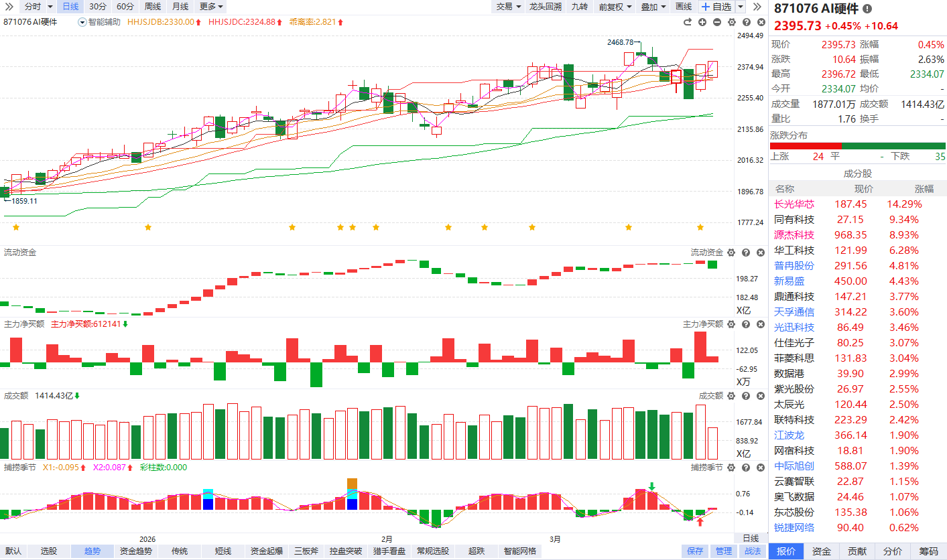Collapse left panel with double-chevron icon

757,7
